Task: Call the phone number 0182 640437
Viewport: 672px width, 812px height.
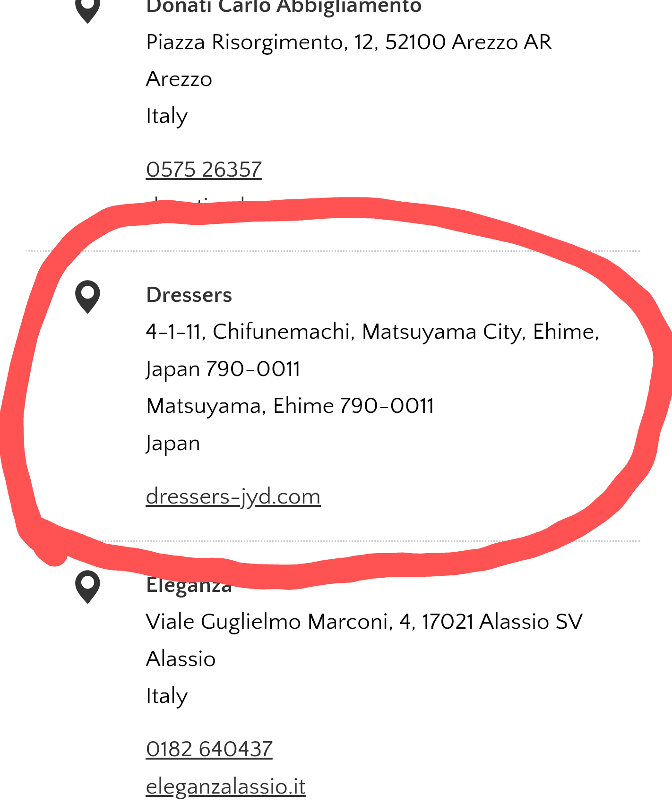Action: [x=209, y=749]
